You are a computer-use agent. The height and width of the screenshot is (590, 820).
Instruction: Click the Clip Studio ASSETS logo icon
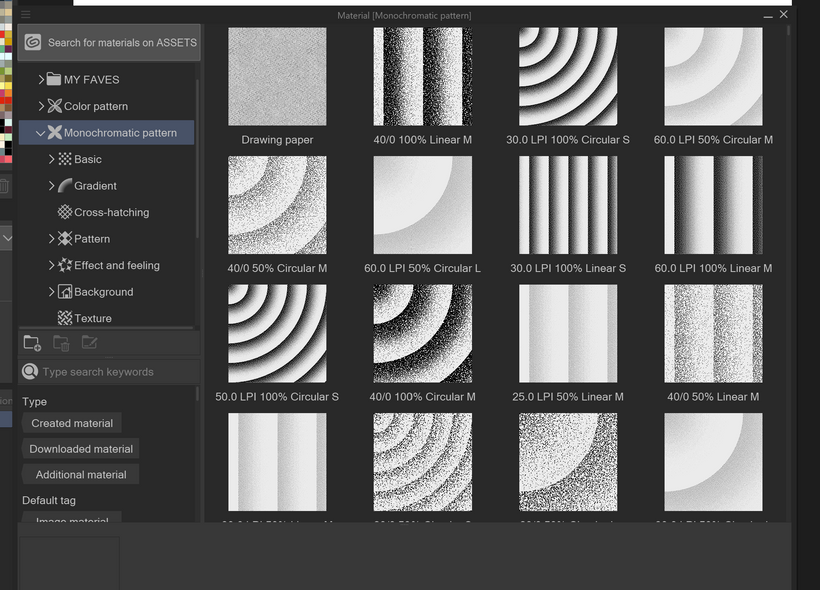coord(33,43)
